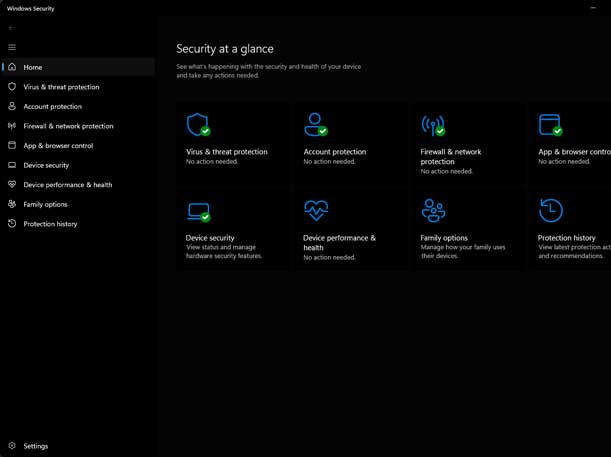Click the Device security laptop tile icon
611x457 pixels.
197,211
